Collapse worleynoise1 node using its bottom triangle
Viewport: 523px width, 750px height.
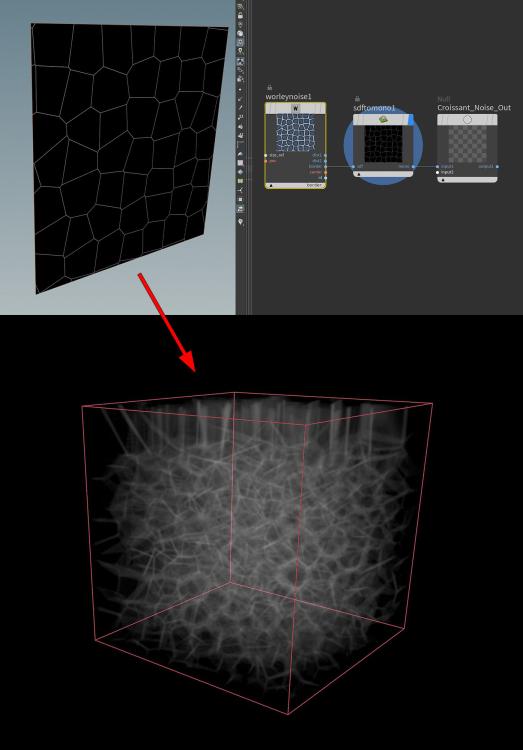[x=271, y=185]
